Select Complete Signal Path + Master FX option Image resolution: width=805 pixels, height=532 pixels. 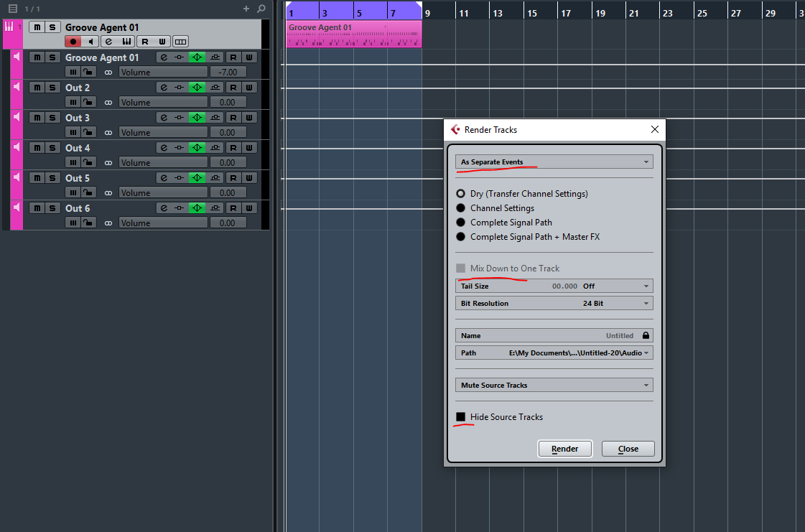[x=460, y=237]
